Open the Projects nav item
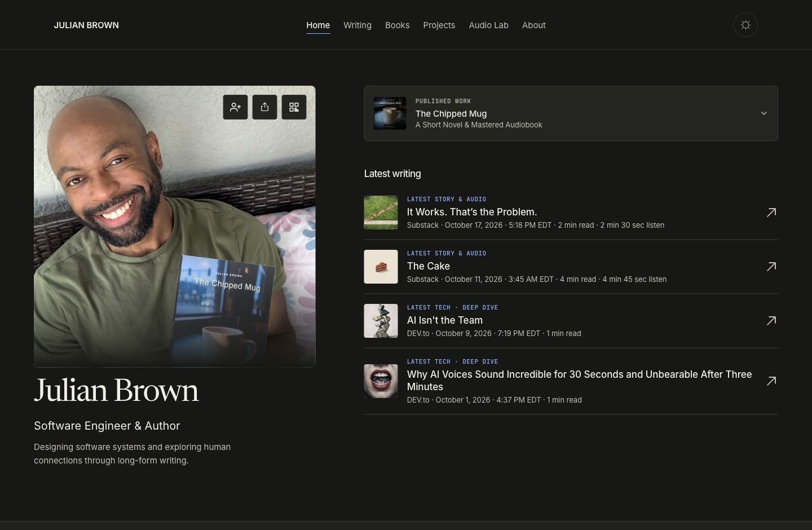The height and width of the screenshot is (530, 812). pos(439,25)
